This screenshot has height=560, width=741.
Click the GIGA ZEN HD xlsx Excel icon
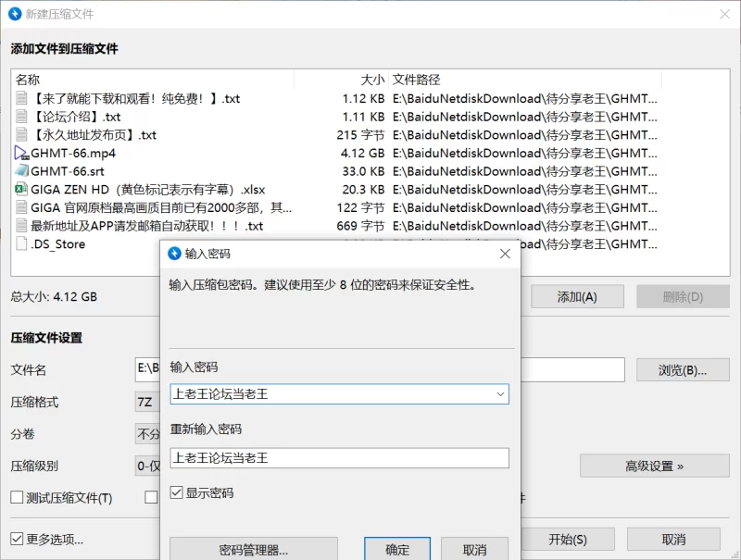(x=22, y=189)
